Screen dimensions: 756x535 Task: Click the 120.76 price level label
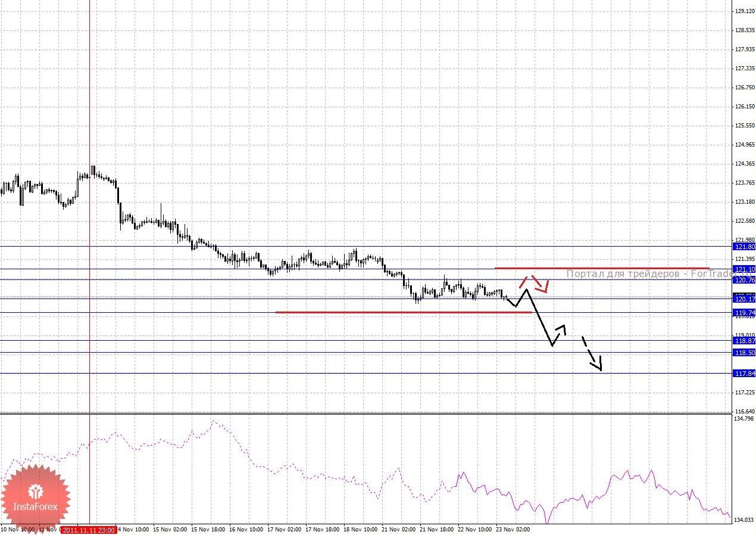click(745, 280)
